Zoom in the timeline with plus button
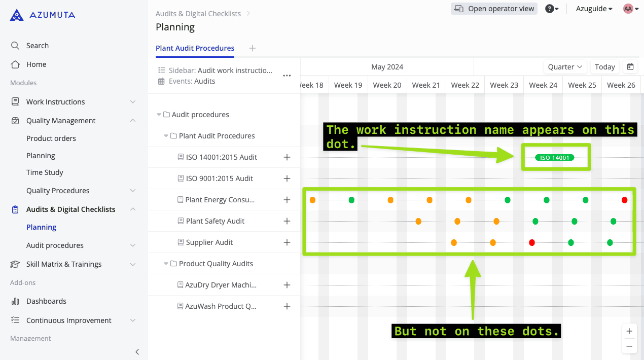The width and height of the screenshot is (644, 360). [x=629, y=331]
